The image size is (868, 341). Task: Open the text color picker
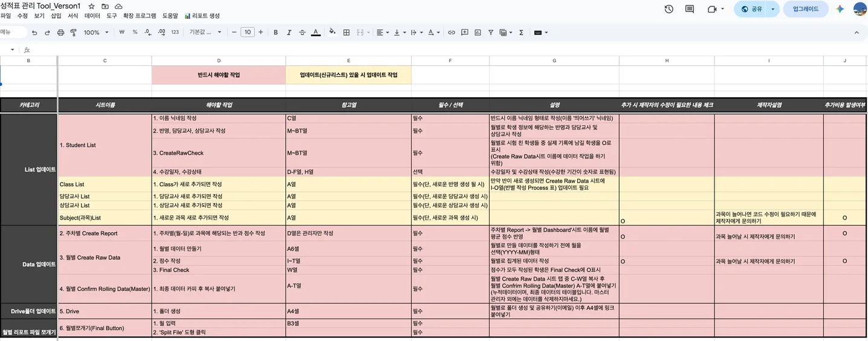[316, 33]
